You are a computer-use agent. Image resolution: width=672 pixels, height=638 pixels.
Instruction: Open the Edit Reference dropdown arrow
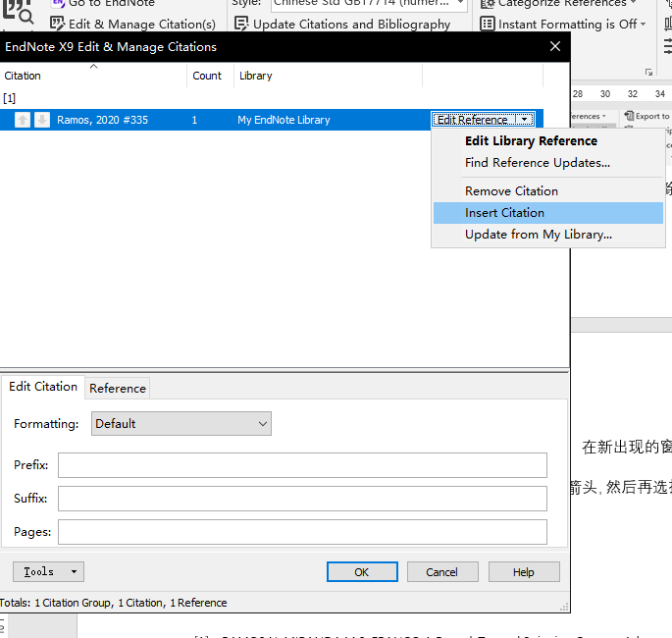pyautogui.click(x=525, y=120)
